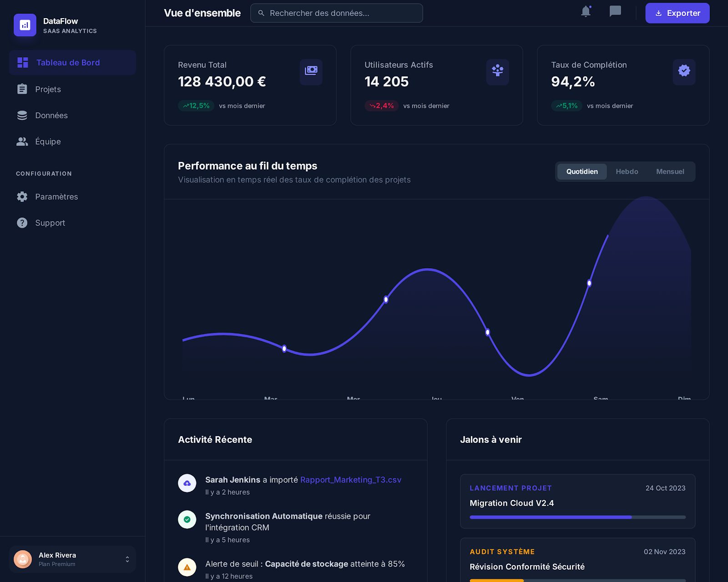
Task: Click the badge icon on Taux de Complétion card
Action: 684,72
